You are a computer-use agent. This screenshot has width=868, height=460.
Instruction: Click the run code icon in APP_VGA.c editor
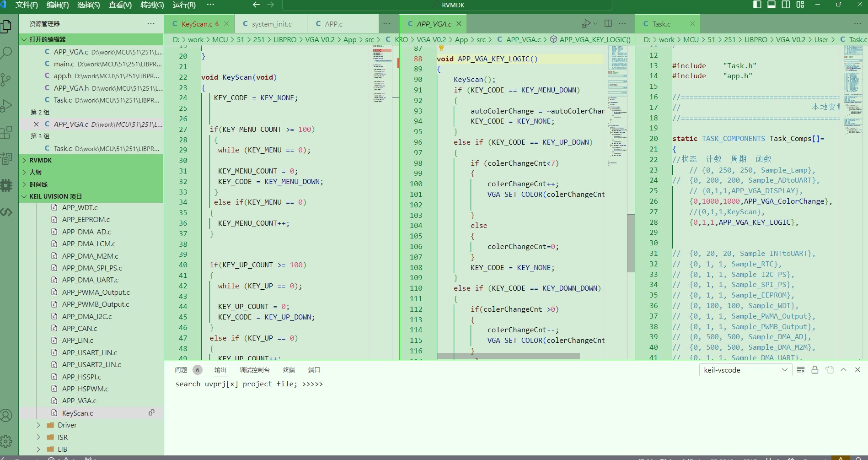587,24
